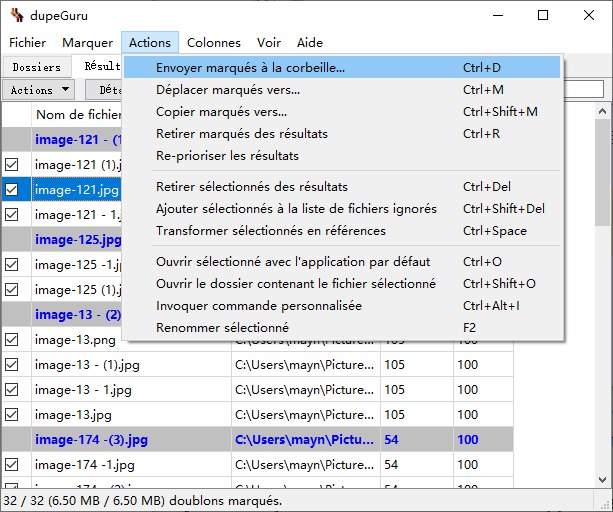Click the vertical scrollbar thumb
This screenshot has height=512, width=613.
point(602,172)
